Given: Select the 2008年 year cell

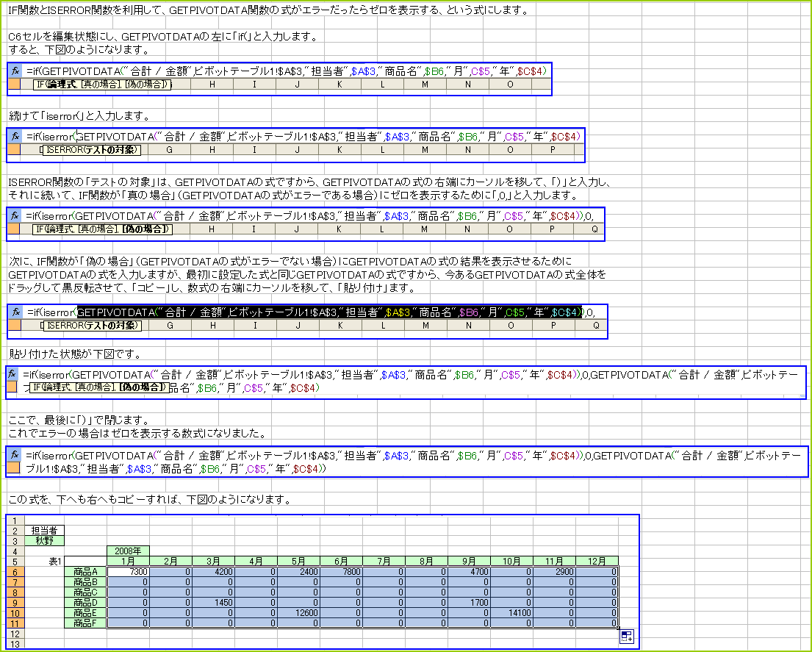Looking at the screenshot, I should pyautogui.click(x=128, y=551).
